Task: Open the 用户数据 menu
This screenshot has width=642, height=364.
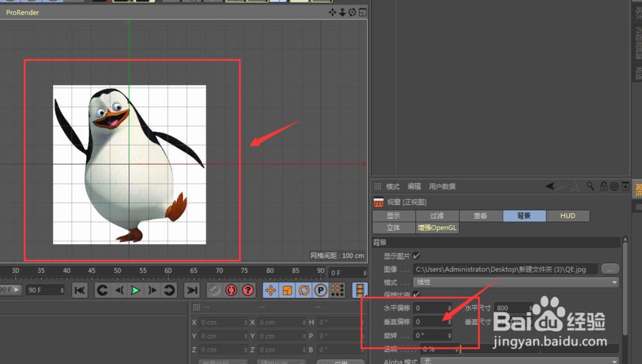Action: 442,186
